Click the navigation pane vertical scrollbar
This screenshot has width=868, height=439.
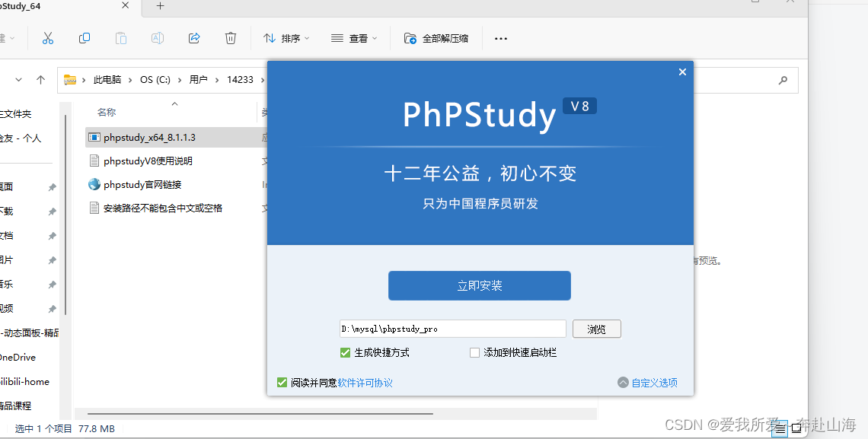click(65, 215)
